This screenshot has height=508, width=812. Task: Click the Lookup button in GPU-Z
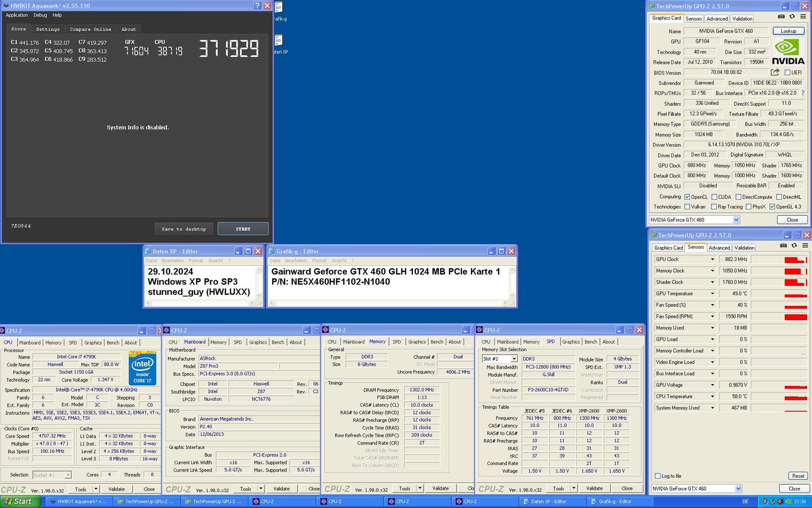coord(789,31)
